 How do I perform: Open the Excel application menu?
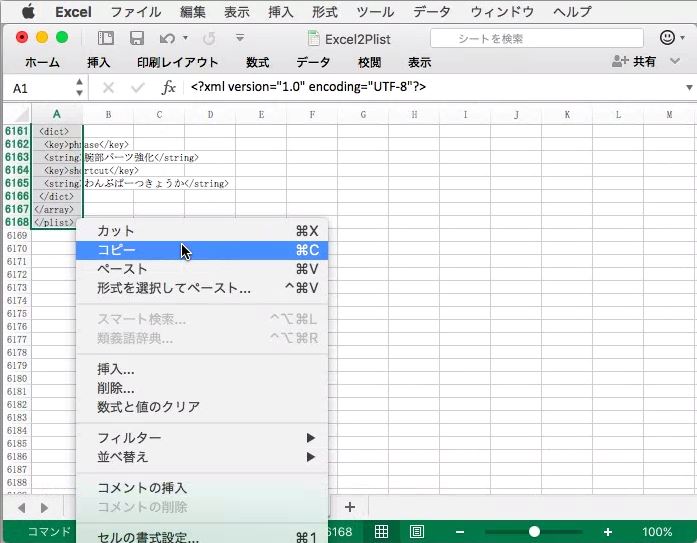coord(73,12)
